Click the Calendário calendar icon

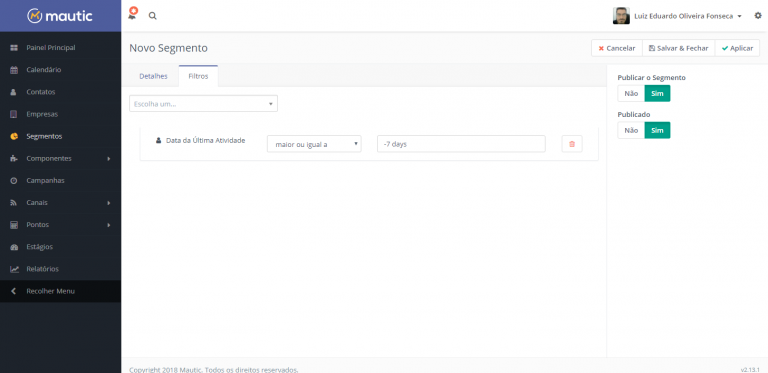coord(14,70)
